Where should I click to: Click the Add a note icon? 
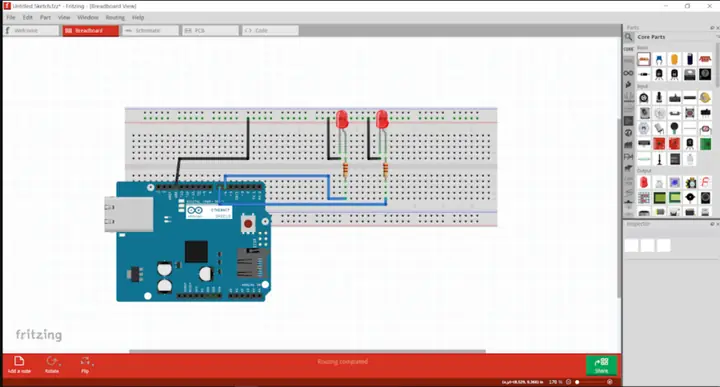pyautogui.click(x=19, y=361)
